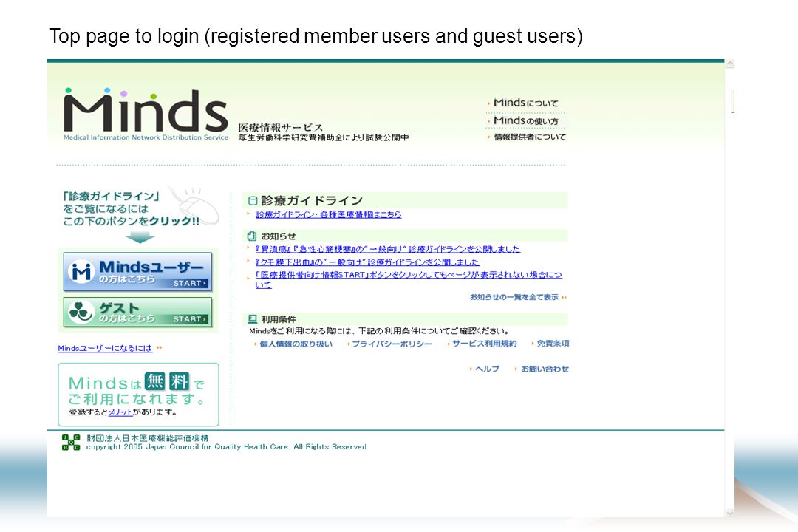Open the 'Mindsユーザーになるには' link
Viewport: 798px width, 532px height.
[105, 348]
